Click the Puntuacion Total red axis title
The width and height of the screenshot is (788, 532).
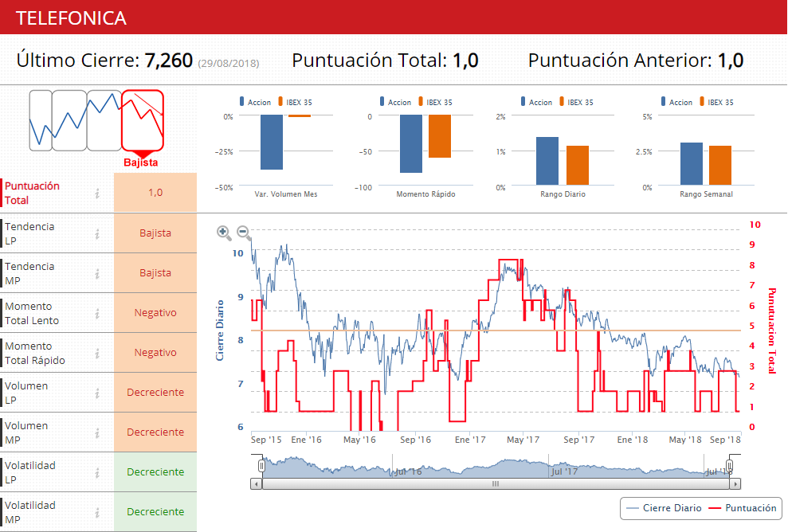tap(772, 331)
